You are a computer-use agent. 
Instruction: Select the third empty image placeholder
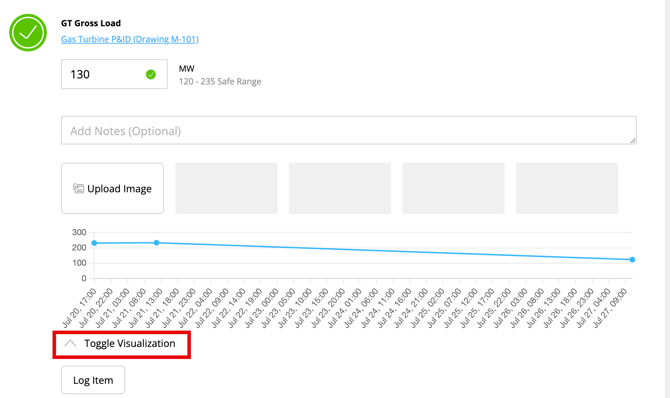(453, 188)
